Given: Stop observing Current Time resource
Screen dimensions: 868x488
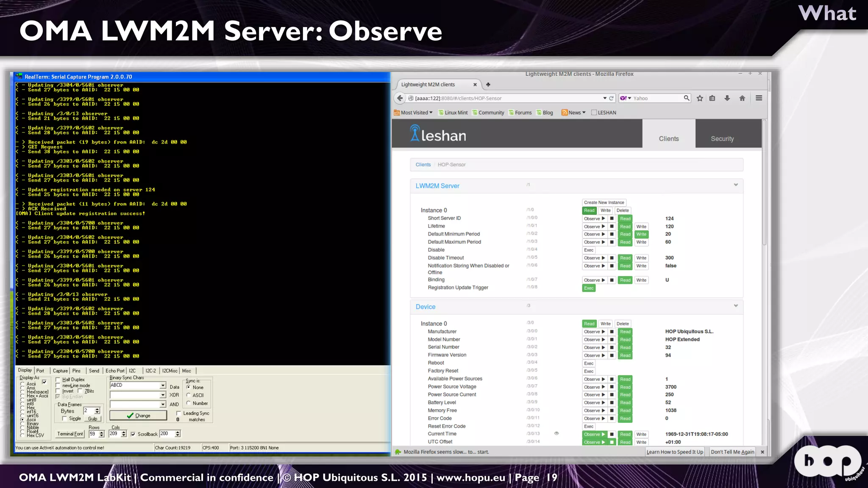Looking at the screenshot, I should [612, 434].
